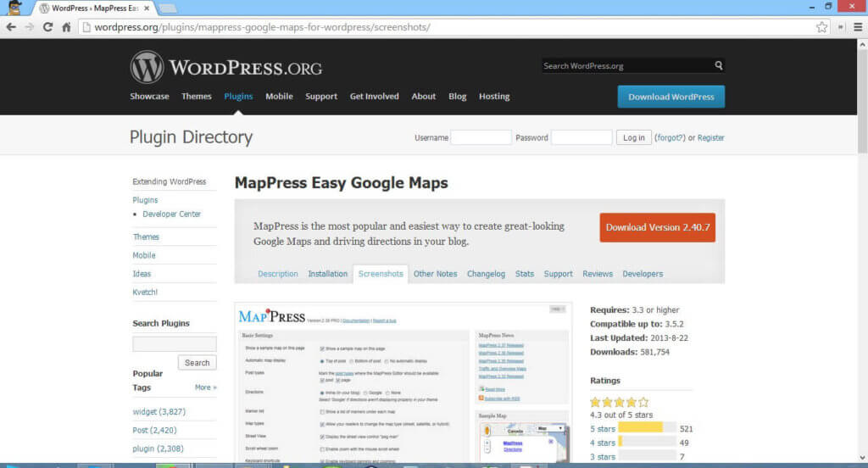Open Kvetch! sidebar link

click(x=145, y=292)
